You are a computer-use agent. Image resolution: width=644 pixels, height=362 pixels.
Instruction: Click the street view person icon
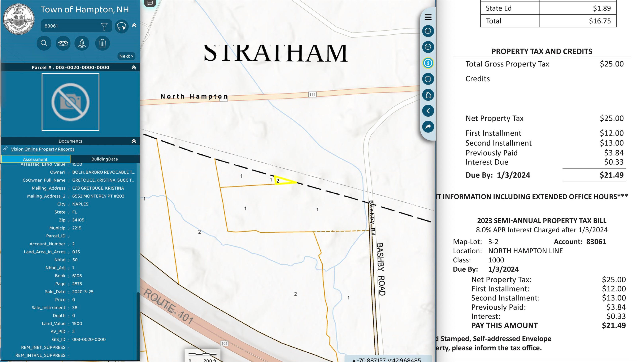[82, 43]
